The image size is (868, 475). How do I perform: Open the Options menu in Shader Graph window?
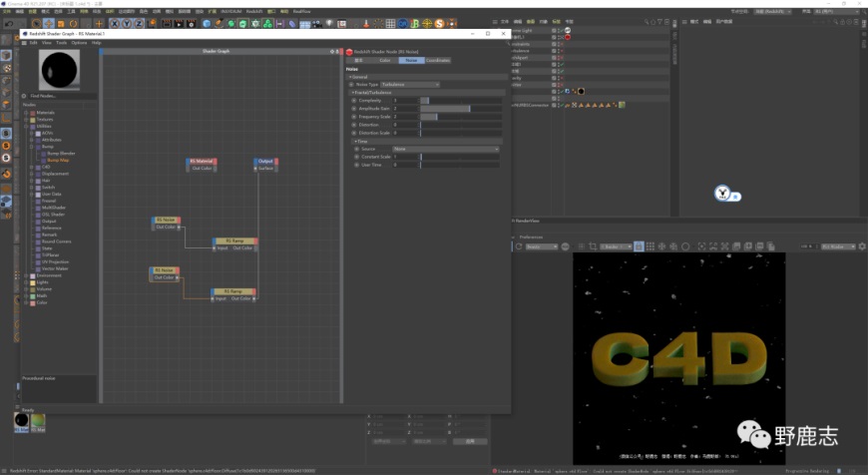[x=79, y=43]
